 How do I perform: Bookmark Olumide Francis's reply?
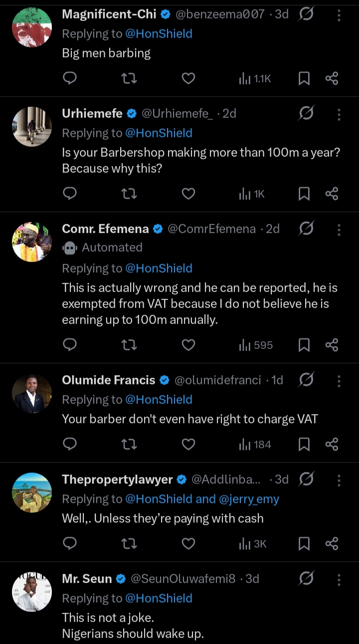click(x=304, y=444)
